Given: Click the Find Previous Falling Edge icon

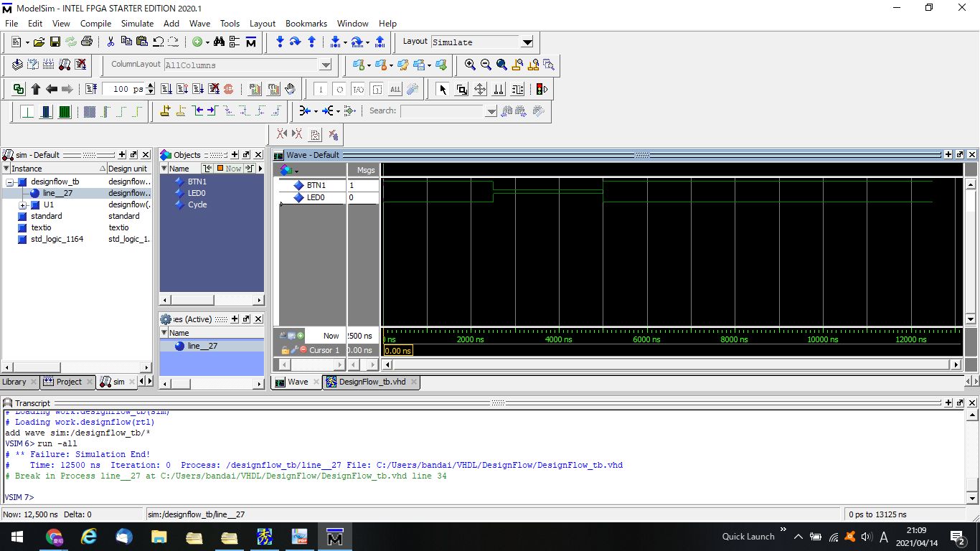Looking at the screenshot, I should coord(229,111).
